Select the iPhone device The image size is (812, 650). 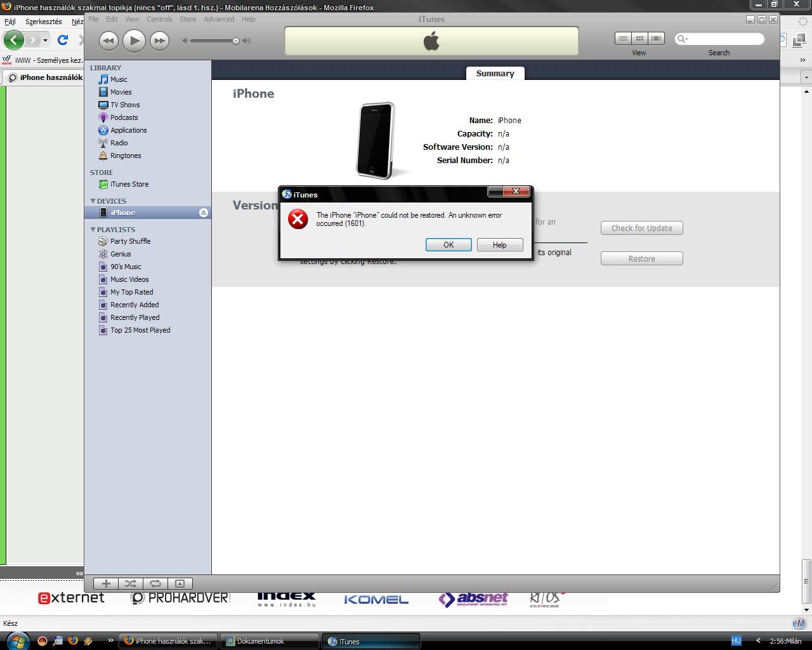click(x=147, y=213)
